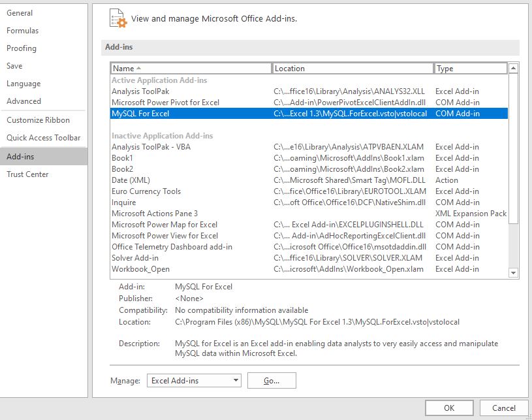Click the msotdaddin.dll location path
Image resolution: width=532 pixels, height=420 pixels.
point(350,247)
